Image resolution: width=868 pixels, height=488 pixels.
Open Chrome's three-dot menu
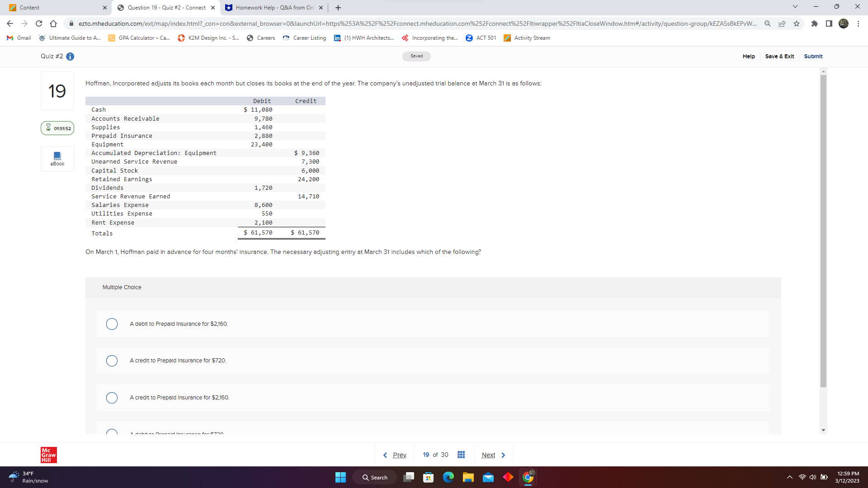(x=859, y=23)
